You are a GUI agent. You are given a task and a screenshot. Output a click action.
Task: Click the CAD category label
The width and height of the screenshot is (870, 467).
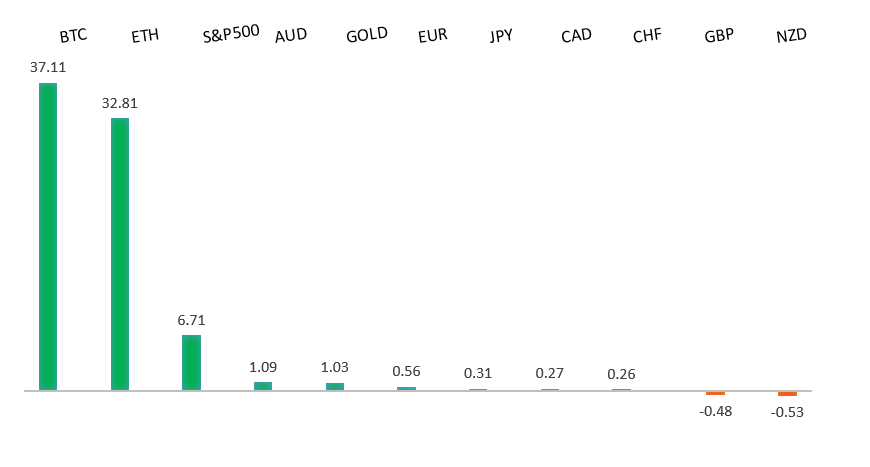pyautogui.click(x=576, y=36)
